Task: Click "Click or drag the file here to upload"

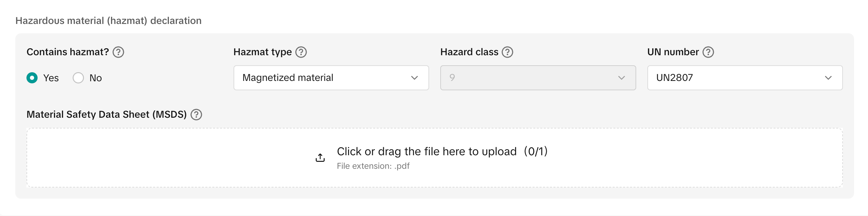Action: point(427,151)
